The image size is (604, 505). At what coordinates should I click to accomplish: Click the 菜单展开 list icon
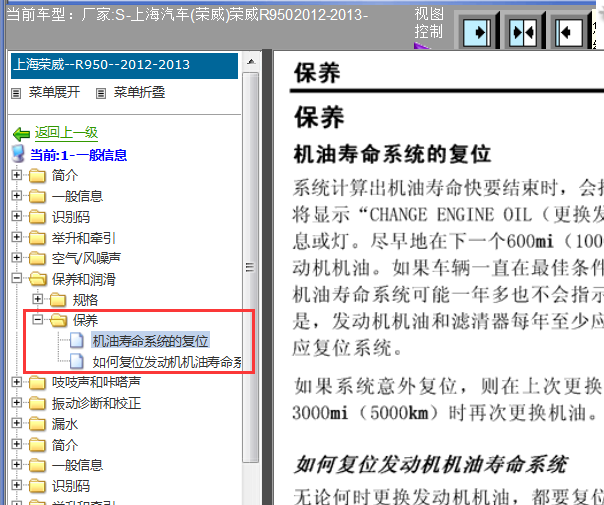[x=16, y=93]
